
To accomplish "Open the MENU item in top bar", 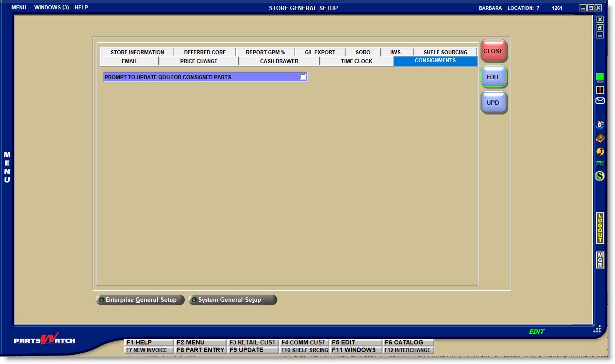I will [x=19, y=8].
